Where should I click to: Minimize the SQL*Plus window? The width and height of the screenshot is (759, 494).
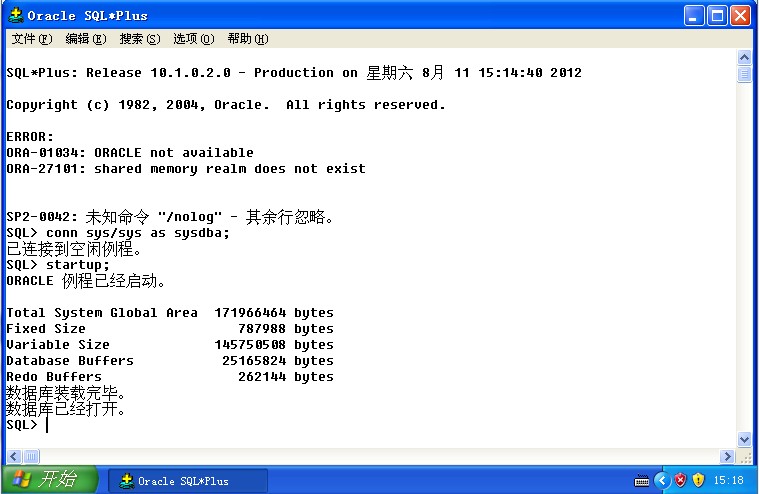coord(694,16)
